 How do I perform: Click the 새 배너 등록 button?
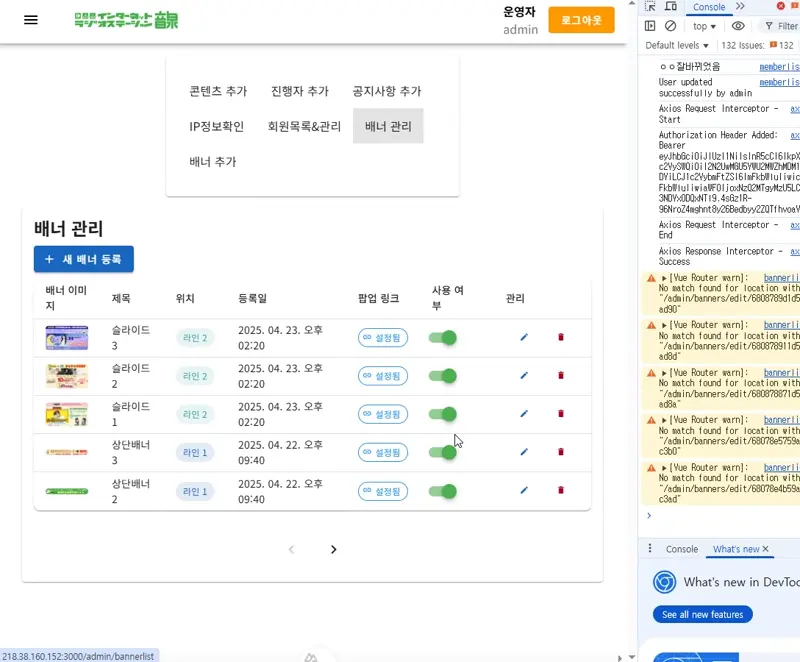(x=83, y=259)
